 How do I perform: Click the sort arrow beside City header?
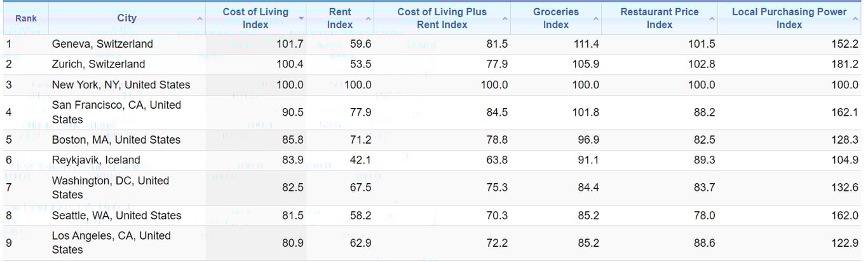pos(200,18)
